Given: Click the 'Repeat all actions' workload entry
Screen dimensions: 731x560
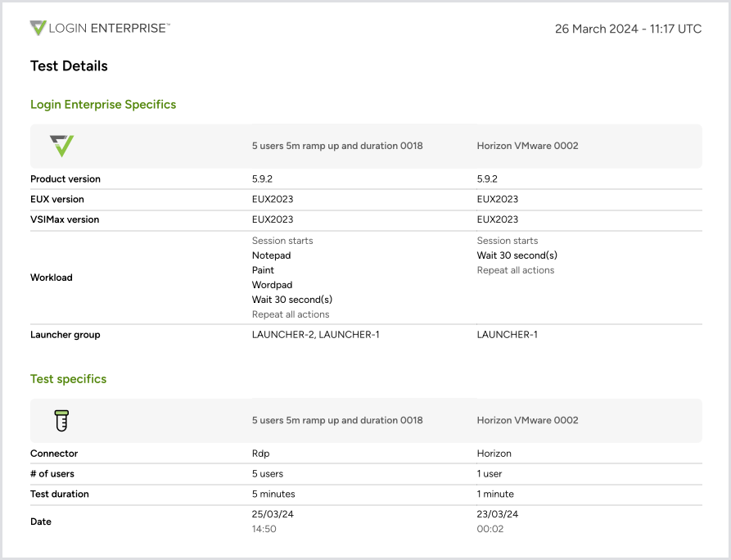Looking at the screenshot, I should pyautogui.click(x=291, y=314).
